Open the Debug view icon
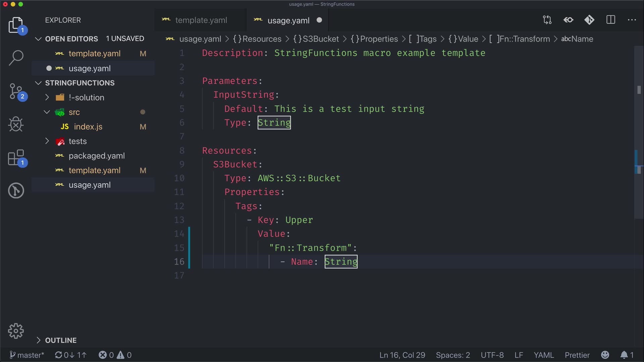Viewport: 644px width, 362px height. pos(16,124)
